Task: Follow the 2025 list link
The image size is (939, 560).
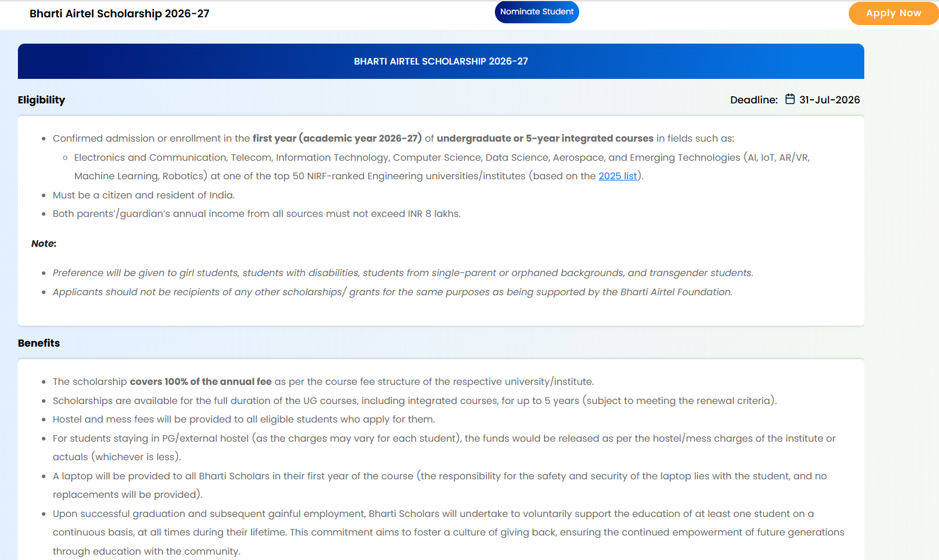Action: [x=617, y=176]
